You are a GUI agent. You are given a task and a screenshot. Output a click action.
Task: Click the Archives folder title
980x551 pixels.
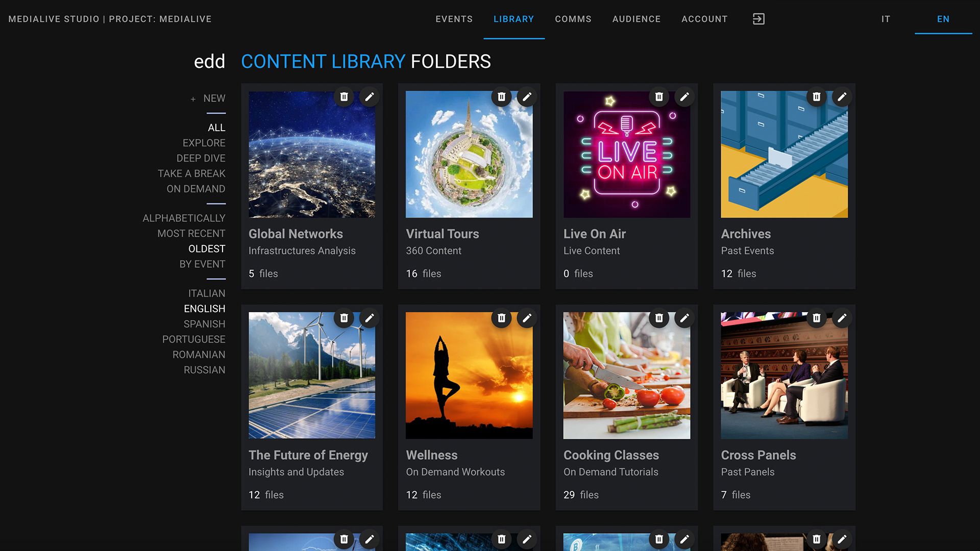(x=746, y=234)
